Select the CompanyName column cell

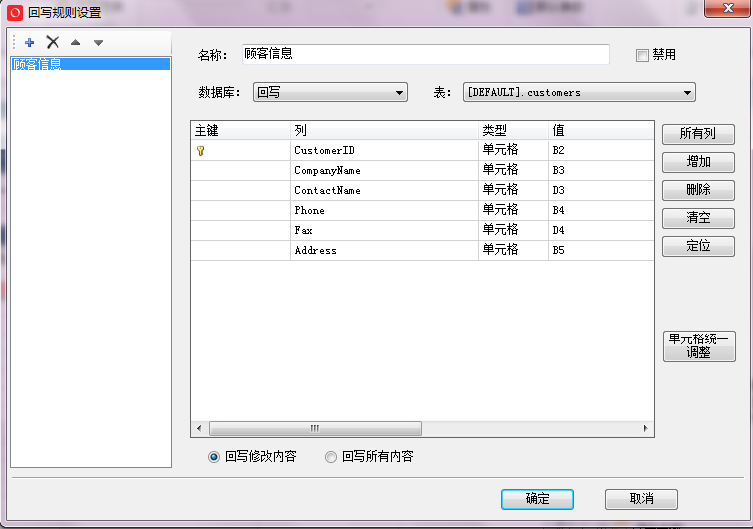click(385, 170)
